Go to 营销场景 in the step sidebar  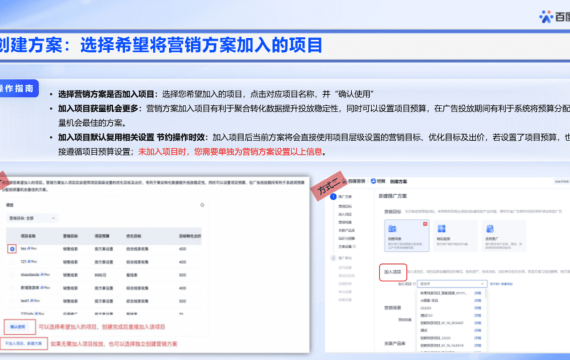(345, 223)
